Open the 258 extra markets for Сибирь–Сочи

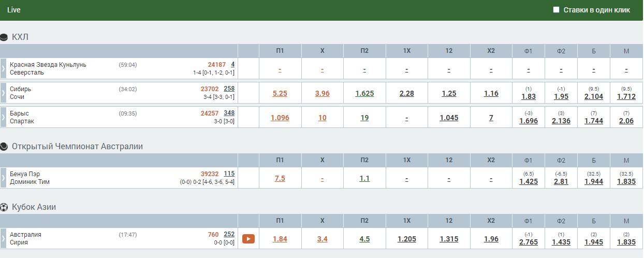pyautogui.click(x=229, y=89)
